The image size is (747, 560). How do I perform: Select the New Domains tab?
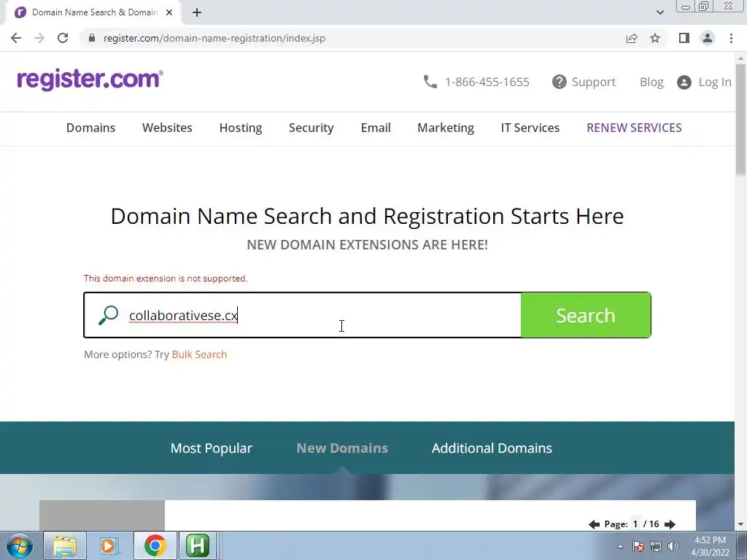pos(342,448)
